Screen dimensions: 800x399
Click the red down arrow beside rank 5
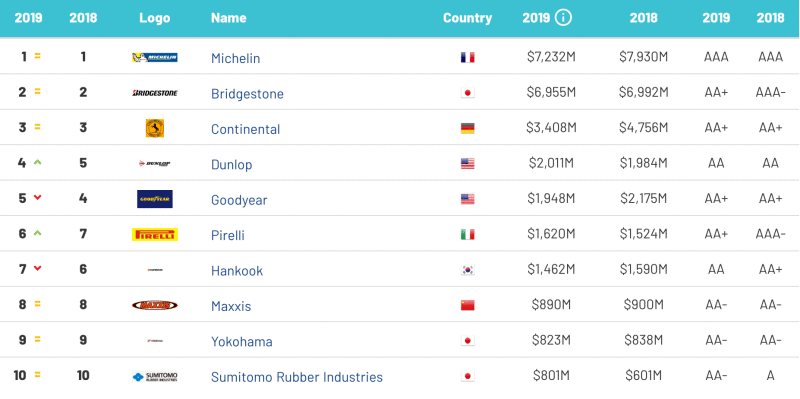point(37,198)
